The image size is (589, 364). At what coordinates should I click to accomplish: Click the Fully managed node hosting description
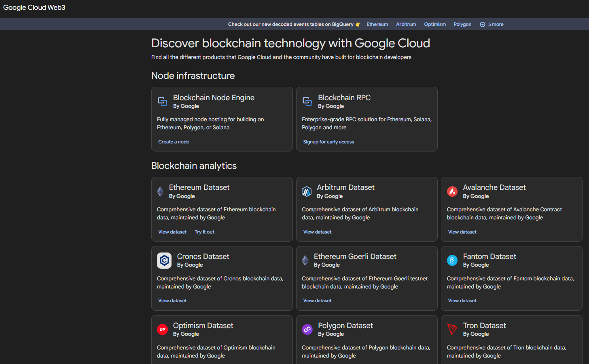pyautogui.click(x=210, y=123)
